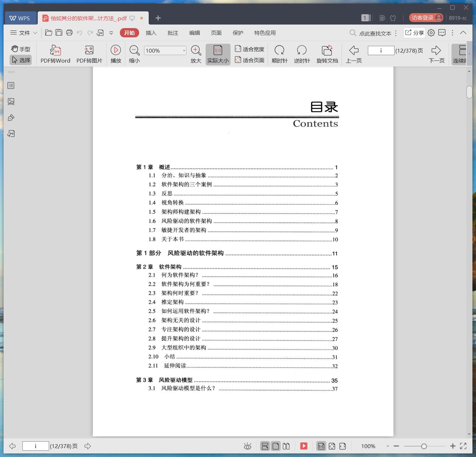Open the three-dot more options menu
Image resolution: width=476 pixels, height=457 pixels.
(453, 33)
